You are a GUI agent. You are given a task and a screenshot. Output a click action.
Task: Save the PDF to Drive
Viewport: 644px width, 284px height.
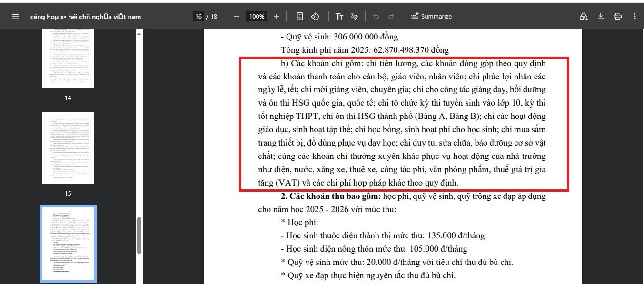click(x=584, y=16)
